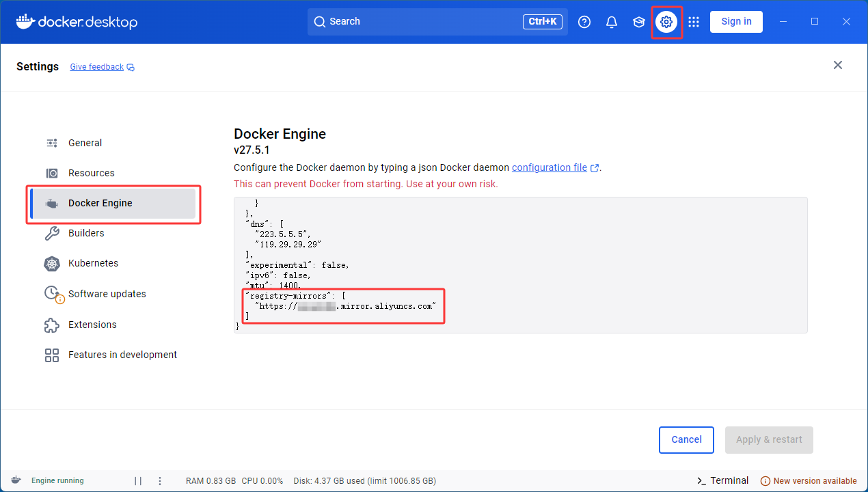868x492 pixels.
Task: Click the "experimental": false line
Action: point(297,265)
